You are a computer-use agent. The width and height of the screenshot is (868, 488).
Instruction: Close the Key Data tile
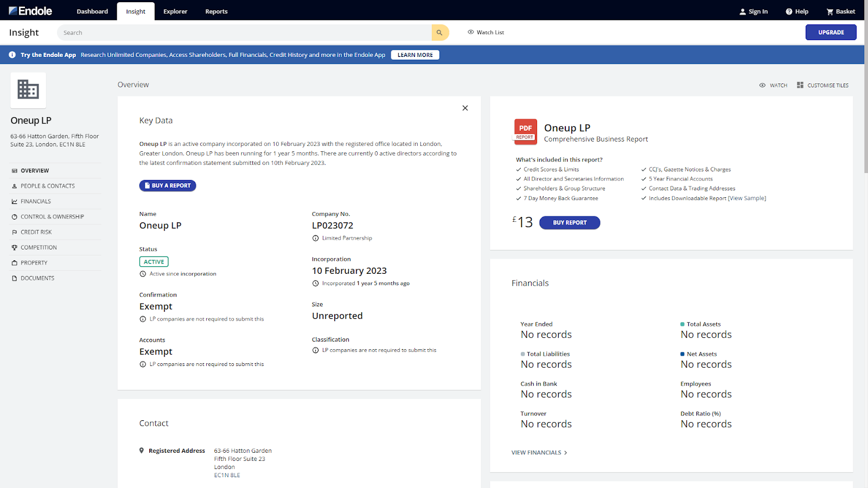(465, 108)
